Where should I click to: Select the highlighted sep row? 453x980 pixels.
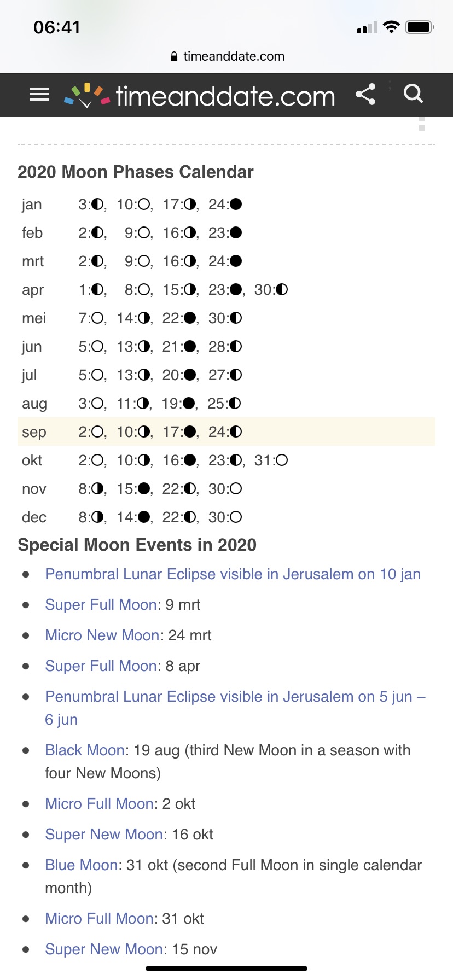tap(226, 432)
